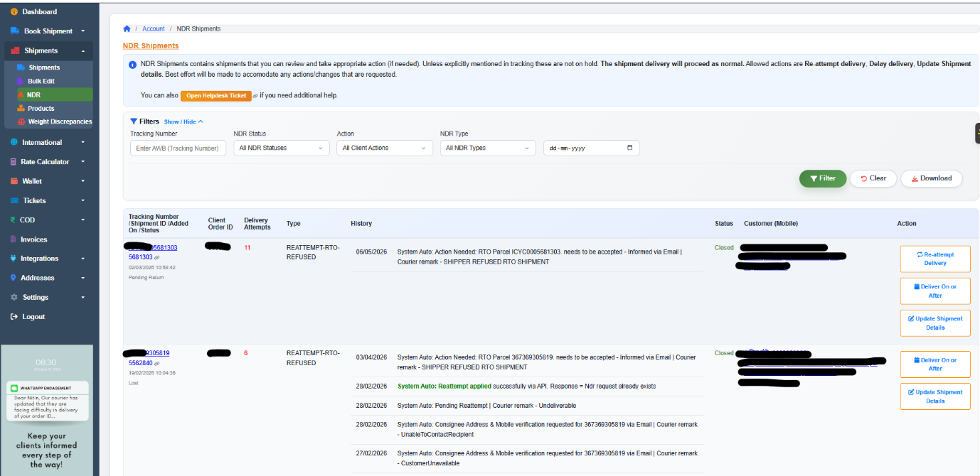Viewport: 980px width, 476px height.
Task: Click the Pending Return status text
Action: (x=147, y=277)
